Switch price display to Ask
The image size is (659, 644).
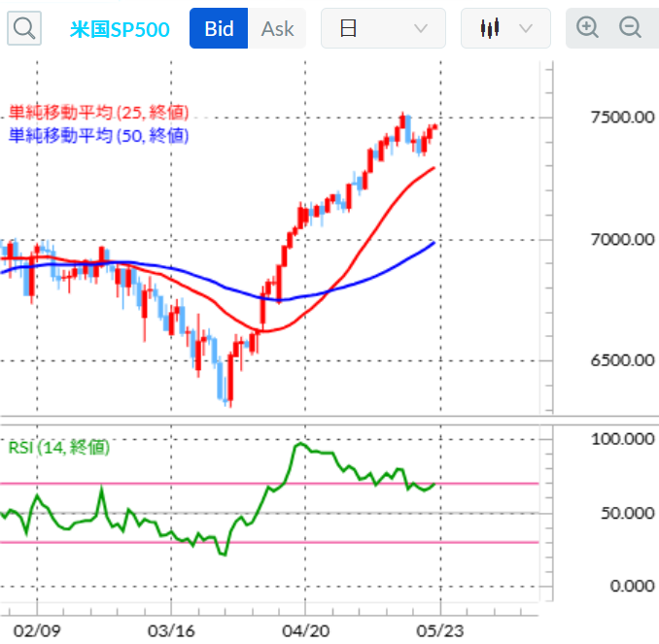click(277, 28)
